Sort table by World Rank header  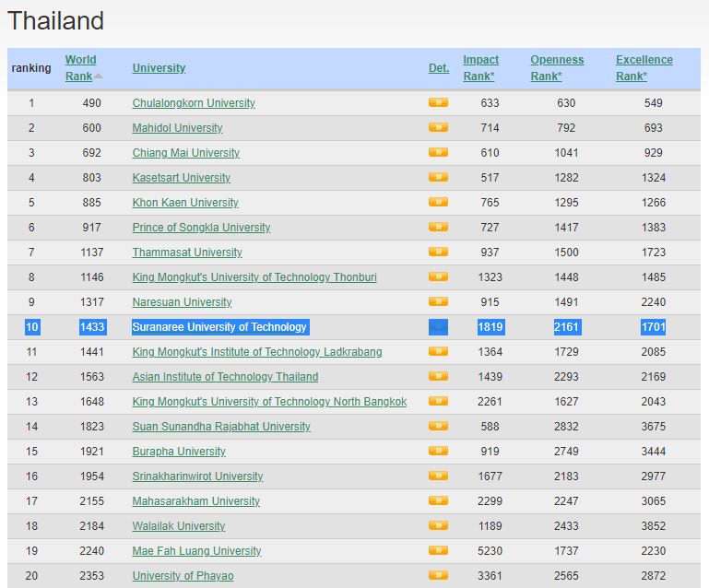pyautogui.click(x=81, y=68)
